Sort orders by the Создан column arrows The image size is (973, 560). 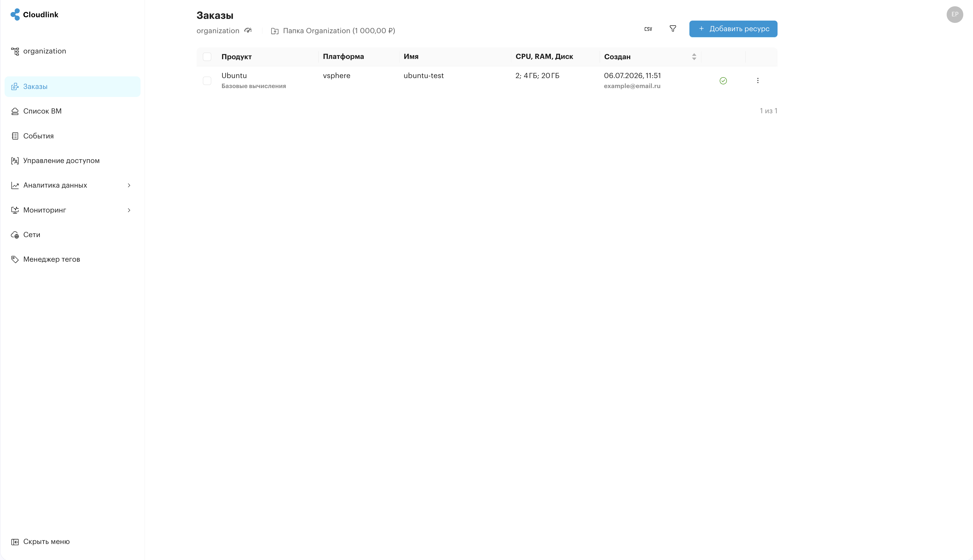694,57
